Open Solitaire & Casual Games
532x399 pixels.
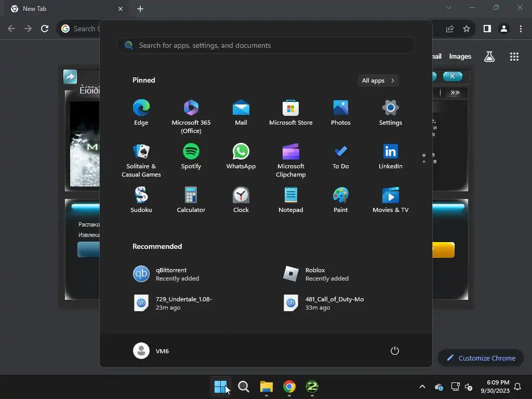click(x=141, y=160)
